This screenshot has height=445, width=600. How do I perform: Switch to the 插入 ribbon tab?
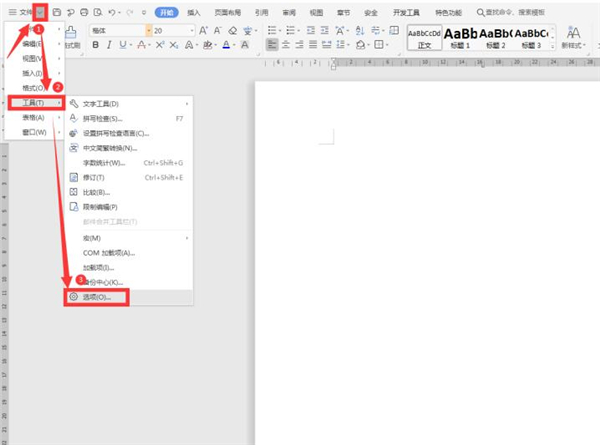point(194,13)
